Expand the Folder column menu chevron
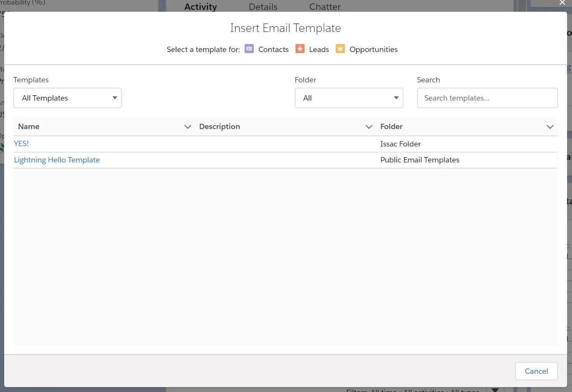 550,127
